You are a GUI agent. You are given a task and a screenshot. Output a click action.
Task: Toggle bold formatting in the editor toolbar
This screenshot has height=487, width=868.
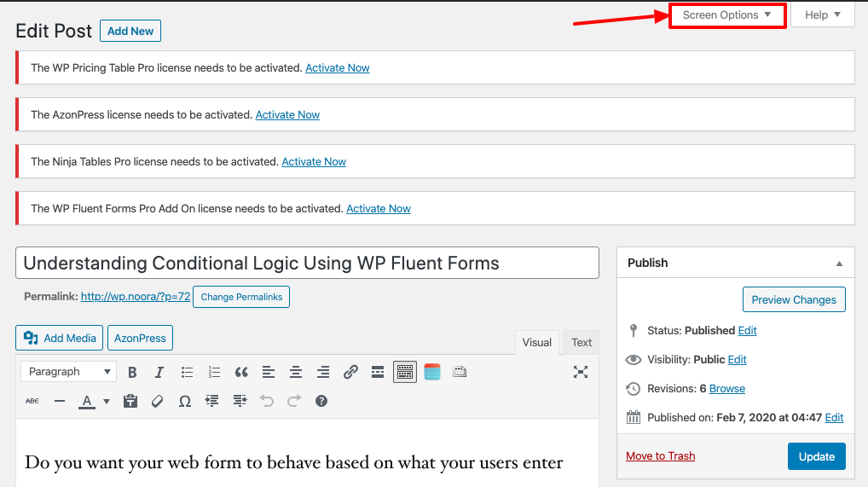132,372
